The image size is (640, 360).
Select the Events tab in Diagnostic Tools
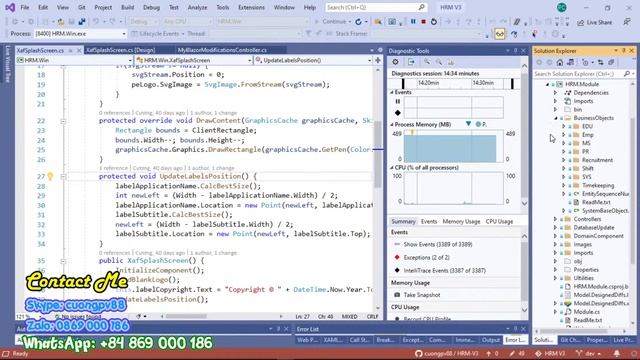pyautogui.click(x=429, y=221)
